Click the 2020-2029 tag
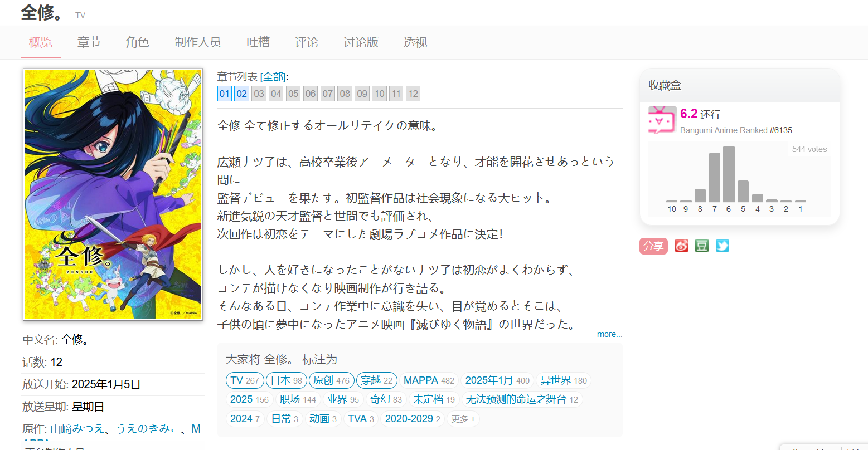The height and width of the screenshot is (450, 868). (x=413, y=419)
